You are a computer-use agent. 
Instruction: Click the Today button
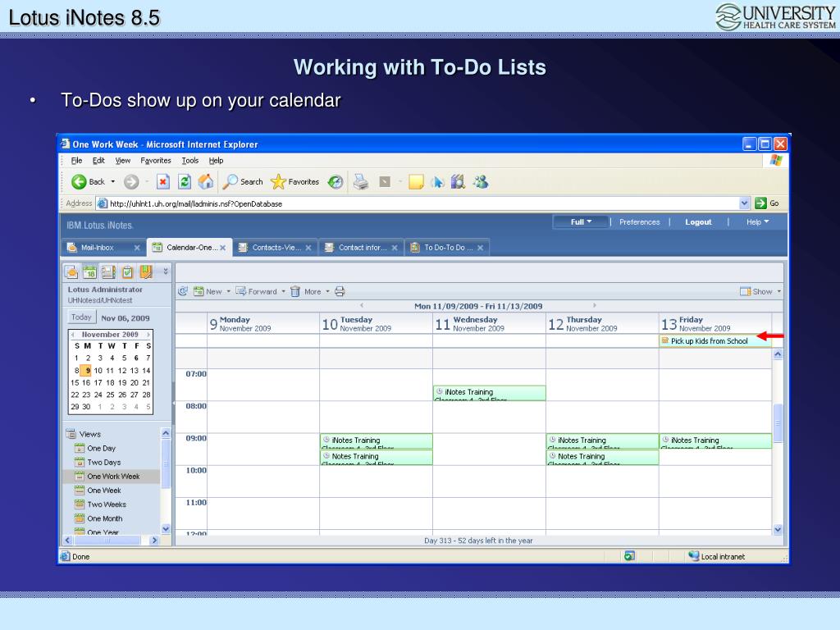tap(81, 317)
